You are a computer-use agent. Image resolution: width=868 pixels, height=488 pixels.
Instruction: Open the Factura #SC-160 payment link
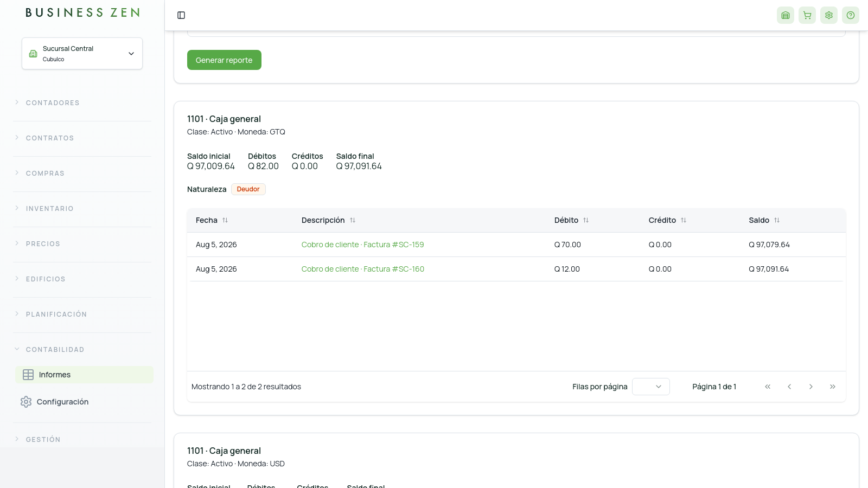363,269
